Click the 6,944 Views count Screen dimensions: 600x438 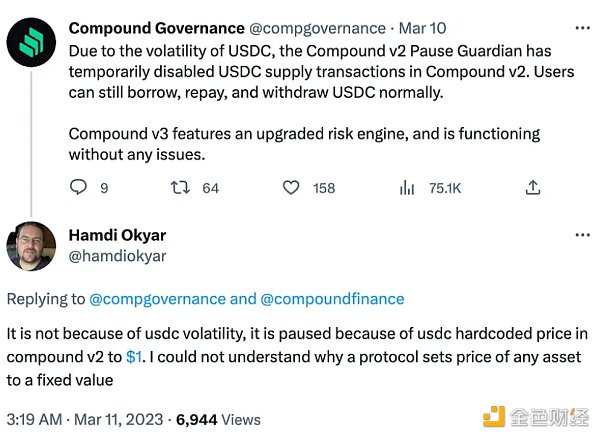pyautogui.click(x=219, y=420)
